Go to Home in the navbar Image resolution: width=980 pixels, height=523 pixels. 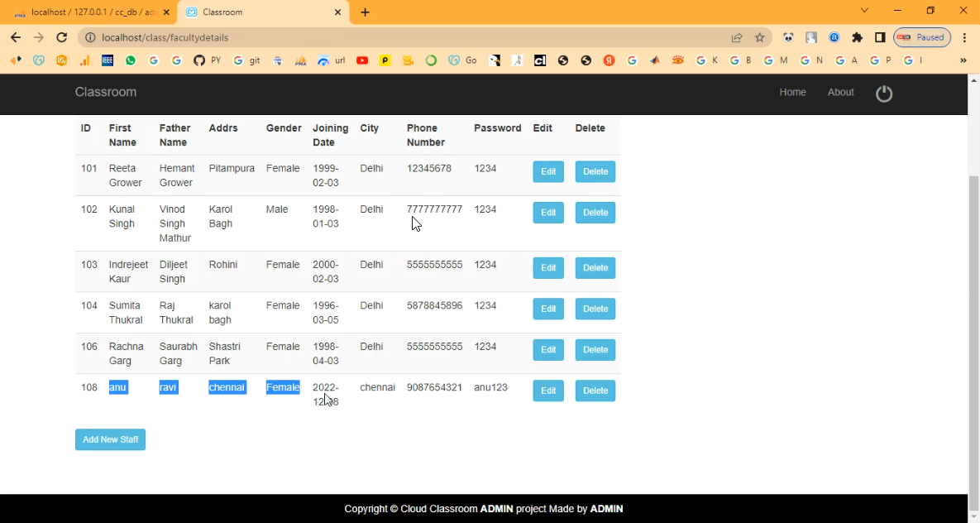tap(792, 92)
